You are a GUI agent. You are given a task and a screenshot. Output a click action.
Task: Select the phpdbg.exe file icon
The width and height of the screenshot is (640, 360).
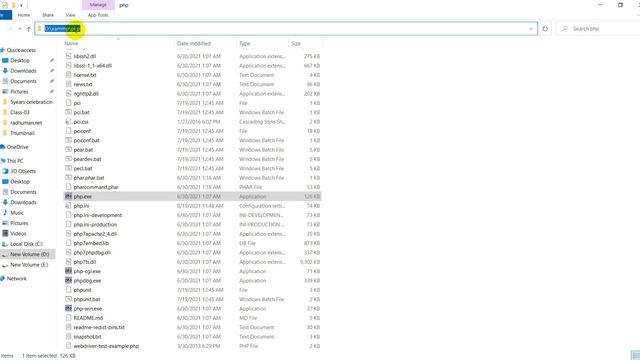pos(69,280)
